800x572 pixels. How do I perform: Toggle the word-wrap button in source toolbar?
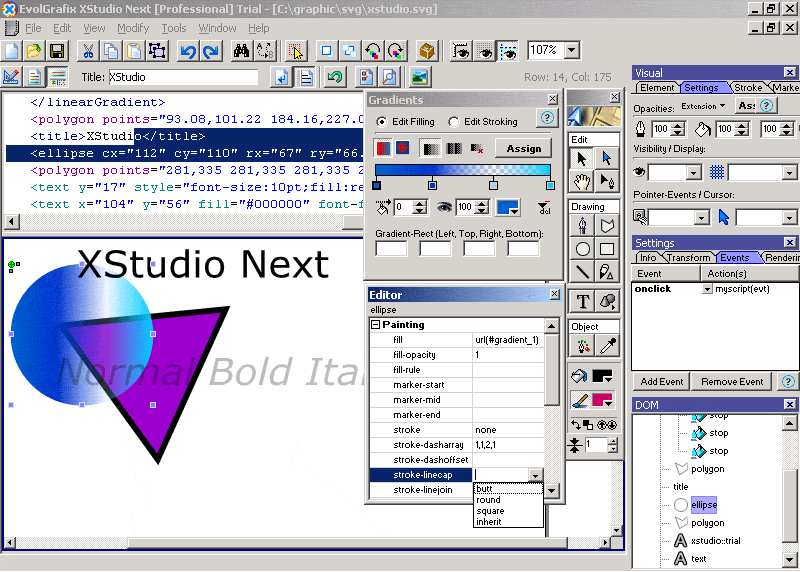coord(281,77)
